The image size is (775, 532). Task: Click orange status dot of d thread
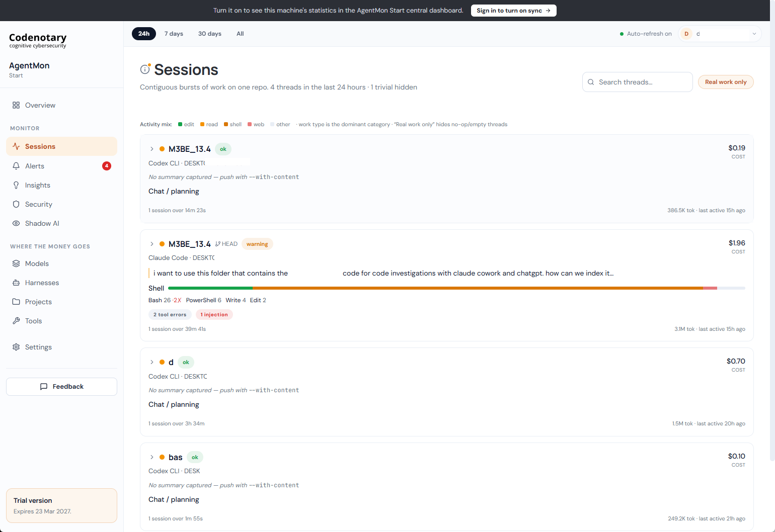[162, 362]
